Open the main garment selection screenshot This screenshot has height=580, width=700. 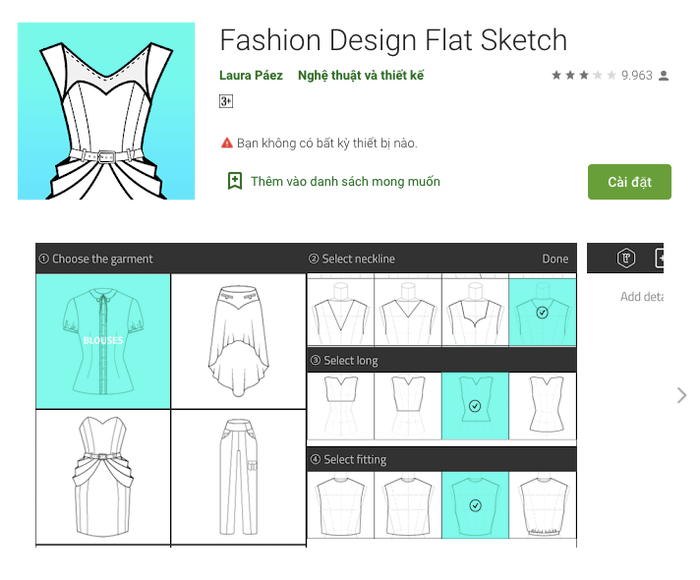tap(306, 395)
